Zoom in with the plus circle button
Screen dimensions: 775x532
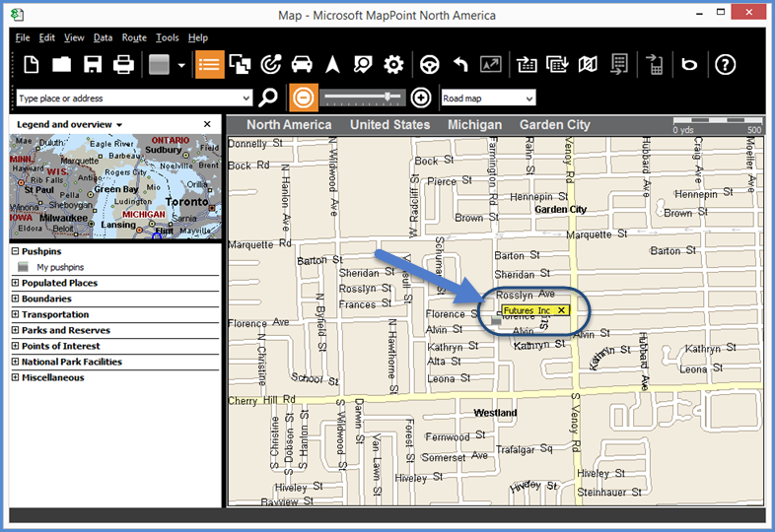point(421,98)
